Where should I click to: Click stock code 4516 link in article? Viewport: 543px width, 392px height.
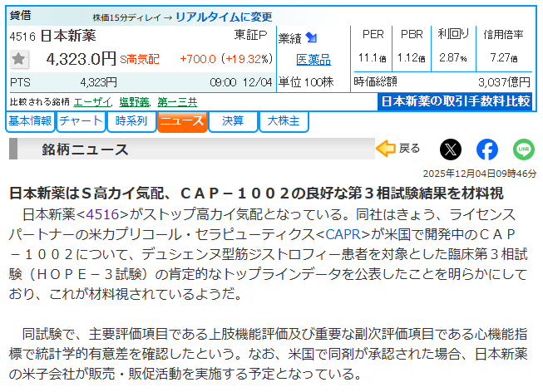pos(102,214)
